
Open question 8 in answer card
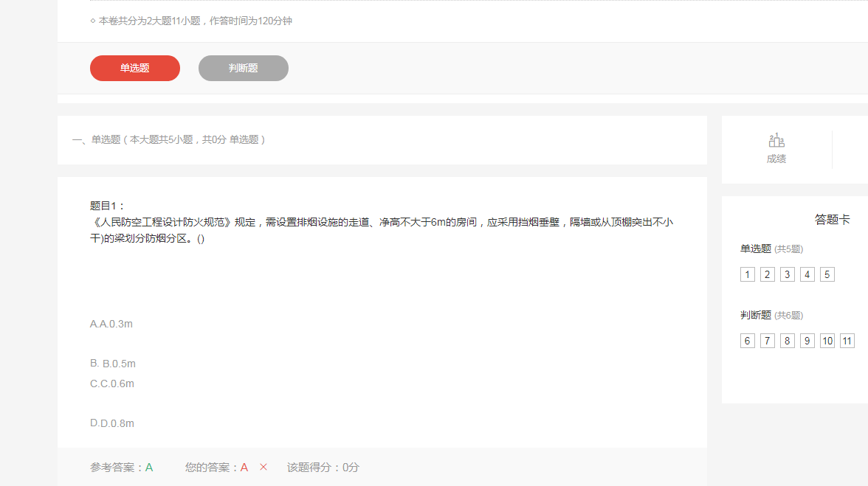point(788,341)
